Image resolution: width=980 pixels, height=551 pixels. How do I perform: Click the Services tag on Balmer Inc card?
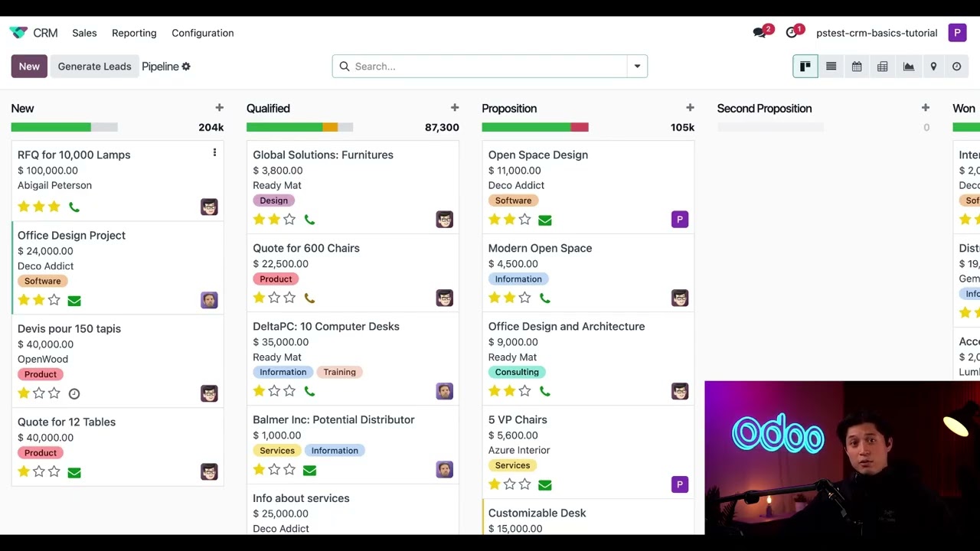tap(277, 451)
